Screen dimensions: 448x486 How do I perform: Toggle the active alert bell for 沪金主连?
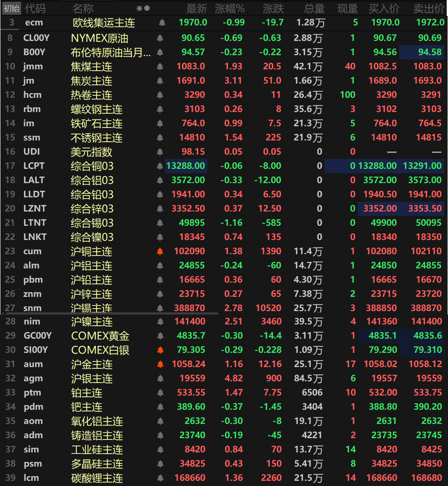pos(160,364)
